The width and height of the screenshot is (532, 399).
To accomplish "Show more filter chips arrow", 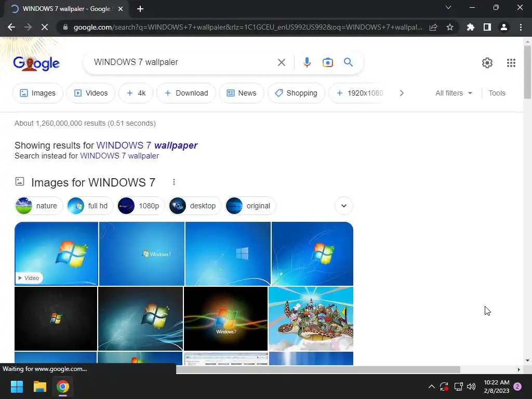I will click(x=402, y=93).
